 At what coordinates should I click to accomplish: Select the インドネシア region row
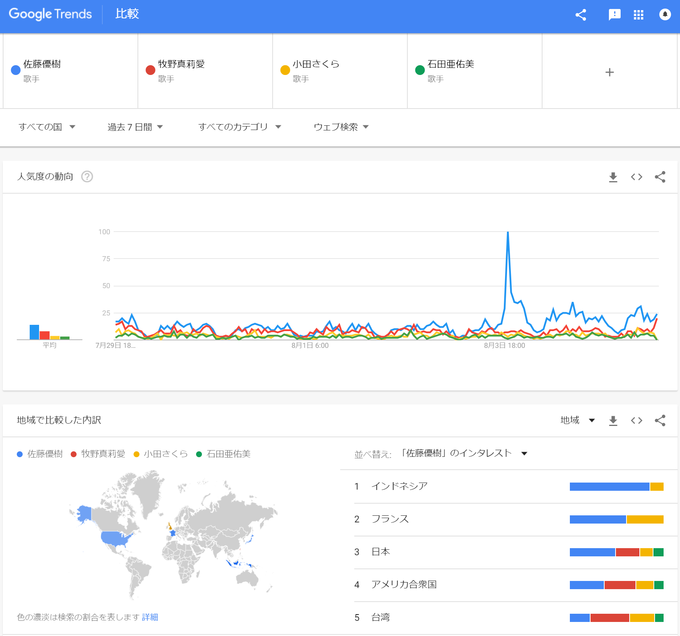pyautogui.click(x=509, y=486)
